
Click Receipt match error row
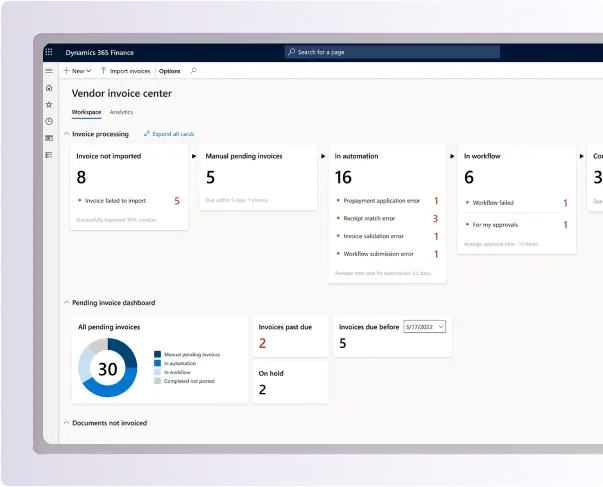[387, 218]
